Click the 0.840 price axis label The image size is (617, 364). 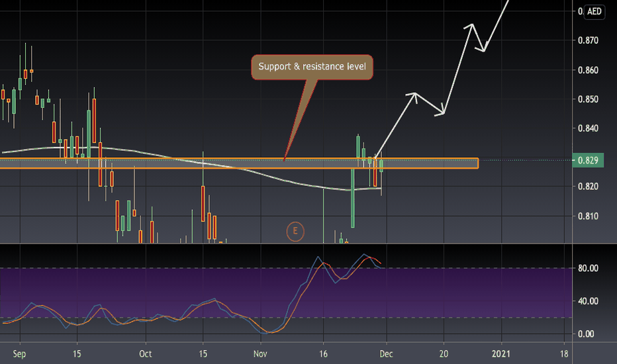[x=588, y=128]
